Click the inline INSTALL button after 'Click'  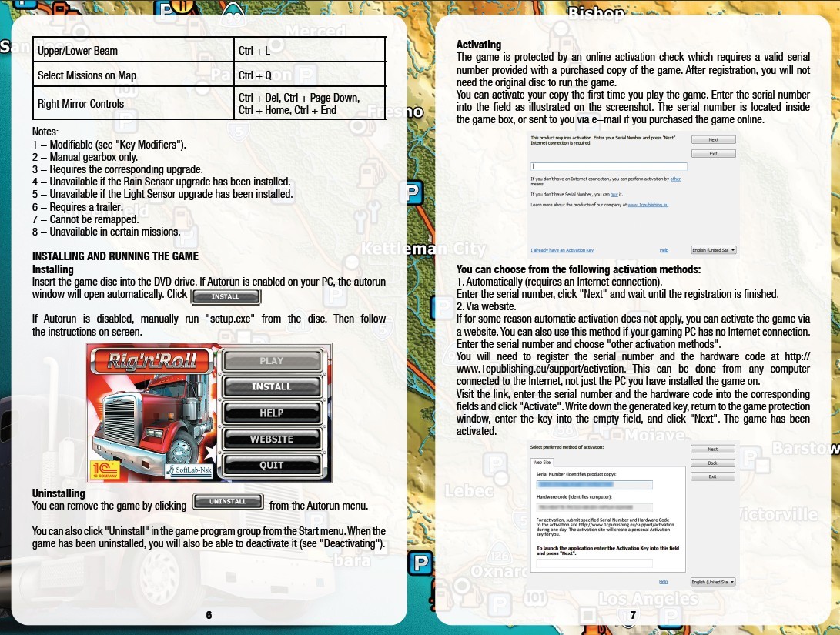point(226,296)
